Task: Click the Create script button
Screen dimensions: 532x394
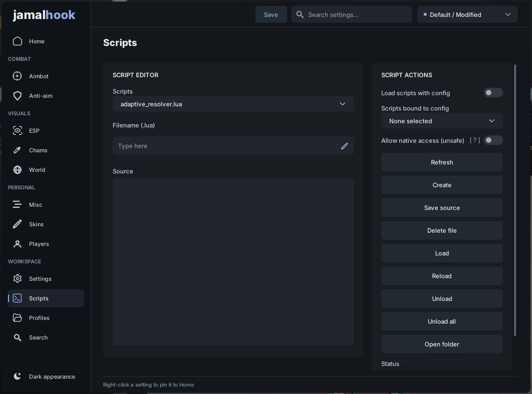Action: point(442,185)
